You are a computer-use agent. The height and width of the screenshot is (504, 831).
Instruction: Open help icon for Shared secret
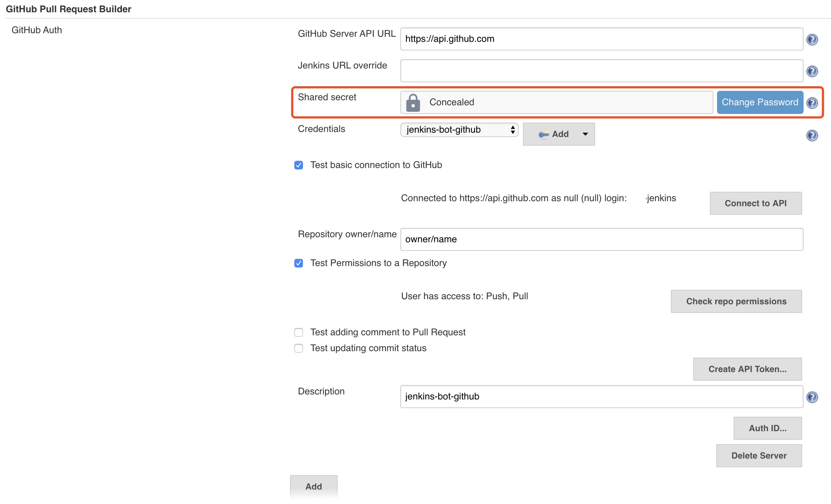point(812,103)
